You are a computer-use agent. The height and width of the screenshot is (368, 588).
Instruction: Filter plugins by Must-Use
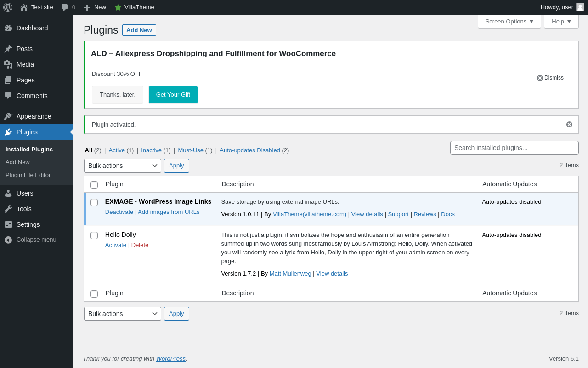point(191,150)
